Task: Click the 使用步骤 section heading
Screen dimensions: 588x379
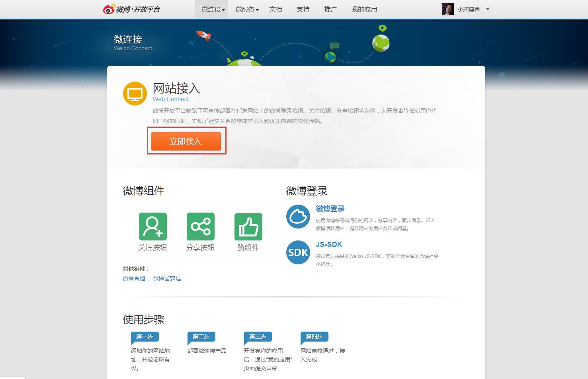Action: coord(144,319)
